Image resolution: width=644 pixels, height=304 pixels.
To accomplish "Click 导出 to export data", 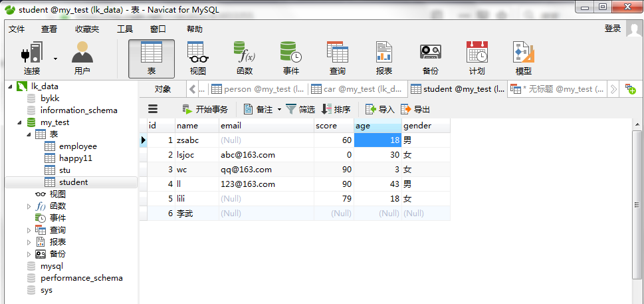I will (x=415, y=109).
